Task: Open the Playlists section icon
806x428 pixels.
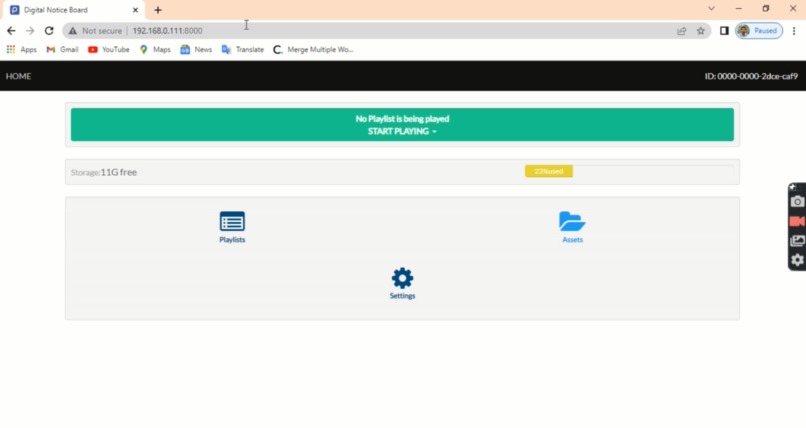Action: [232, 221]
